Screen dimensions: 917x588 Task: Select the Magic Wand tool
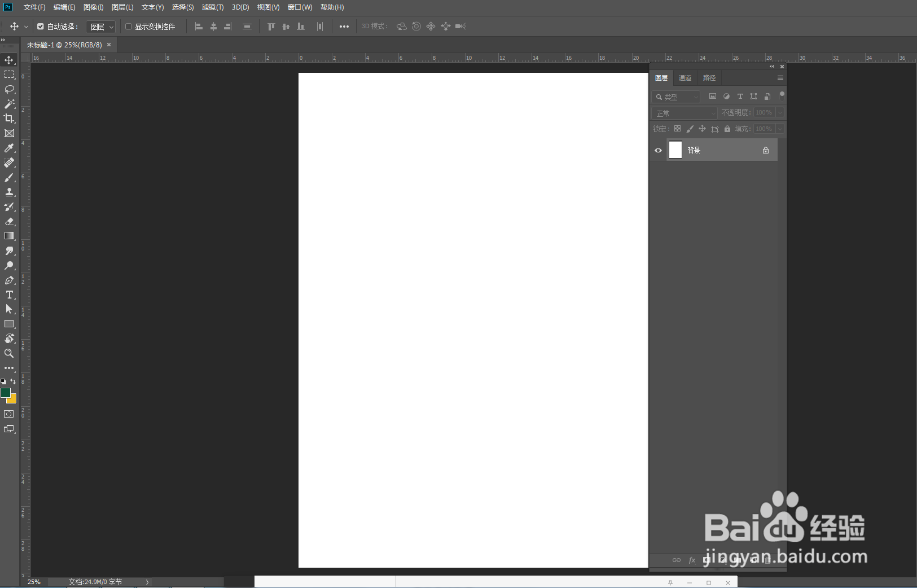[x=9, y=104]
